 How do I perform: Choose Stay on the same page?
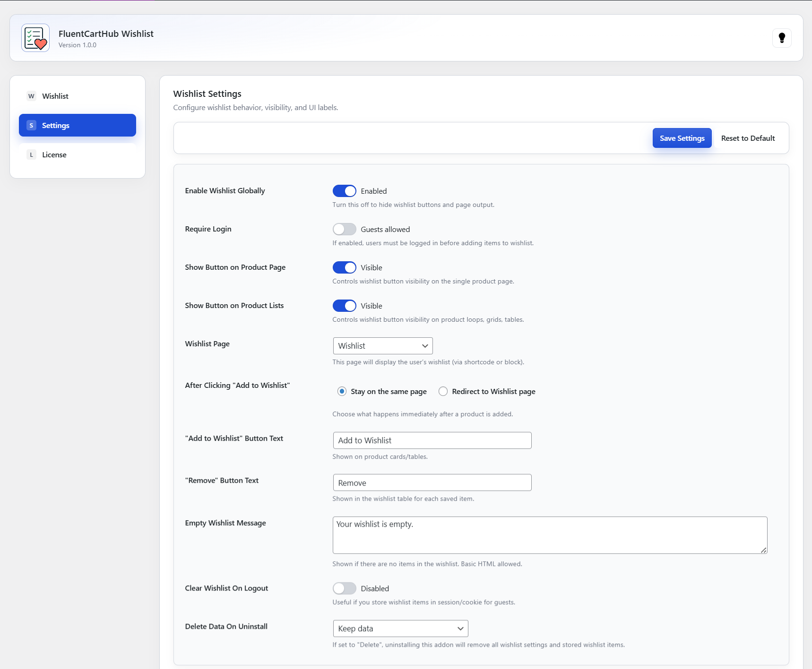(342, 391)
